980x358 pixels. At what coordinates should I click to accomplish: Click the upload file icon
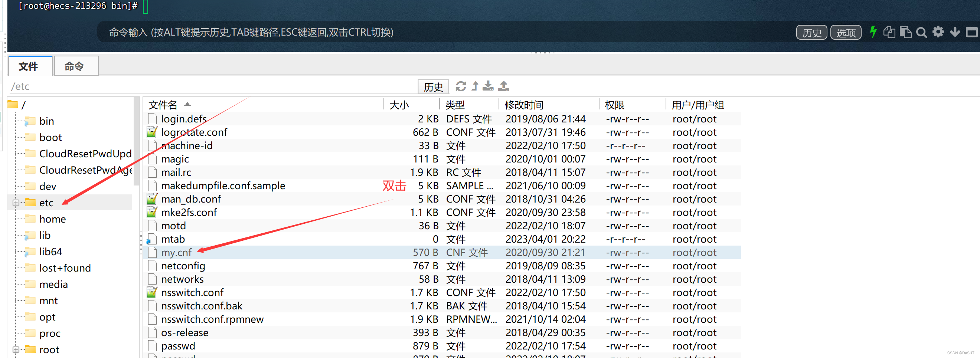tap(504, 86)
